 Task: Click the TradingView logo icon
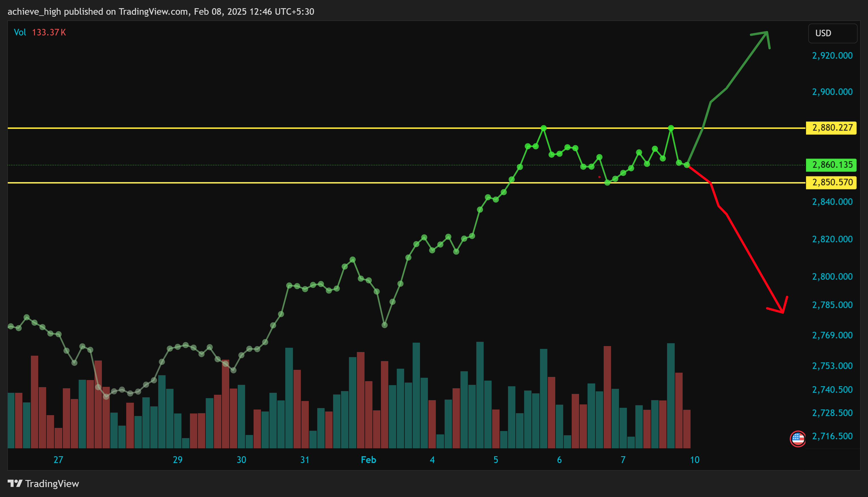click(x=15, y=483)
